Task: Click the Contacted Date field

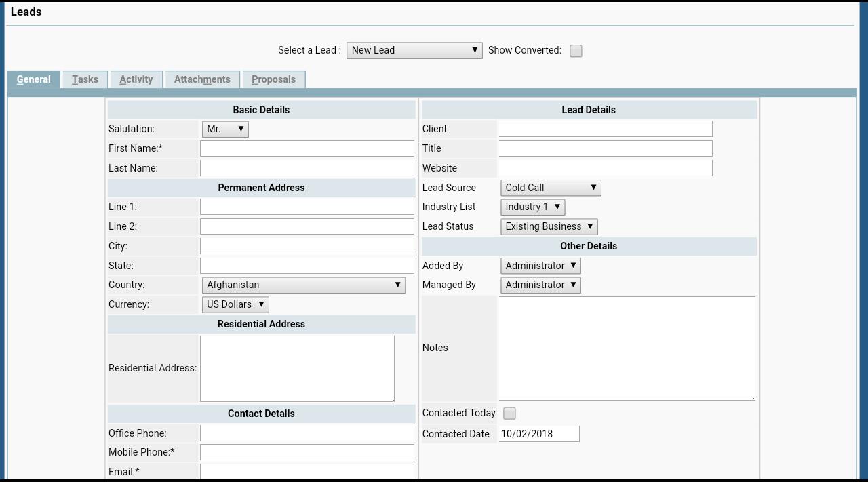Action: 539,434
